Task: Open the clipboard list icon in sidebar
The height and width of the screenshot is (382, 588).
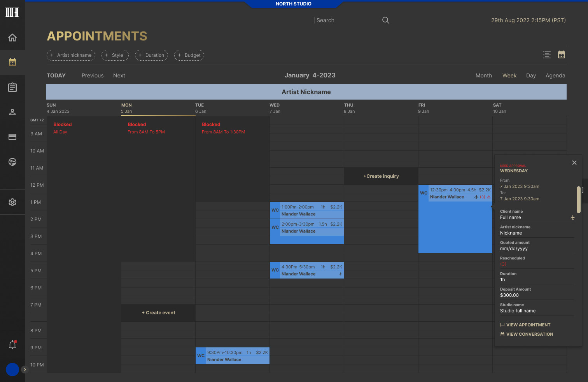Action: 12,87
